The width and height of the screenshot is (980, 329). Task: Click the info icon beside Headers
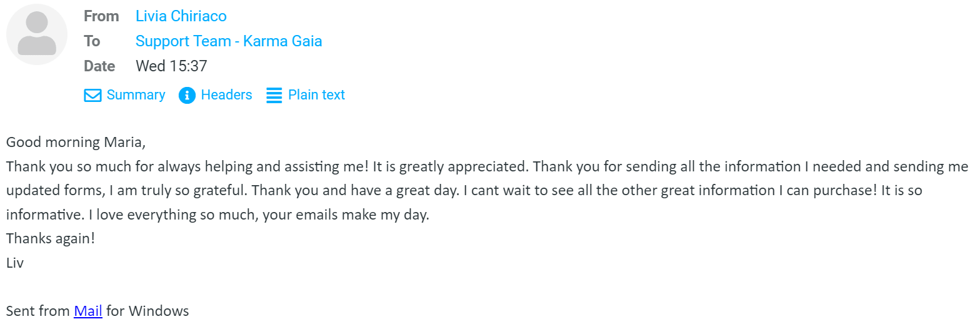[x=187, y=95]
